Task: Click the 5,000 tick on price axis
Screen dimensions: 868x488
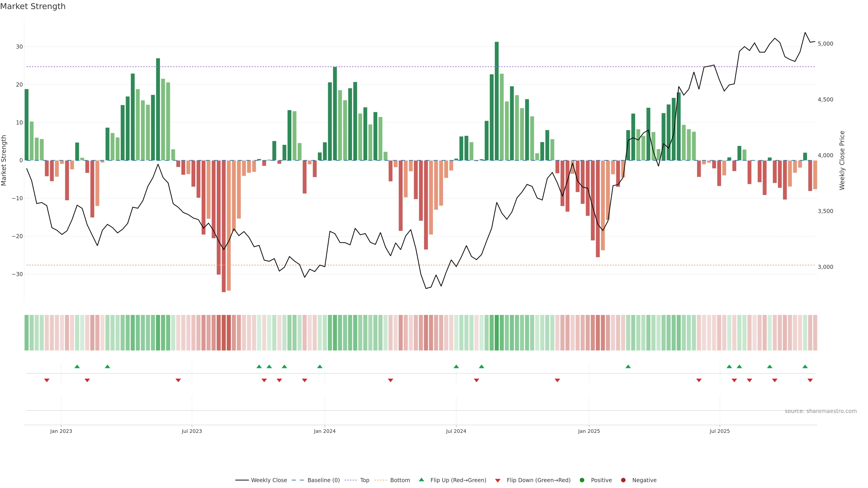Action: pos(825,44)
